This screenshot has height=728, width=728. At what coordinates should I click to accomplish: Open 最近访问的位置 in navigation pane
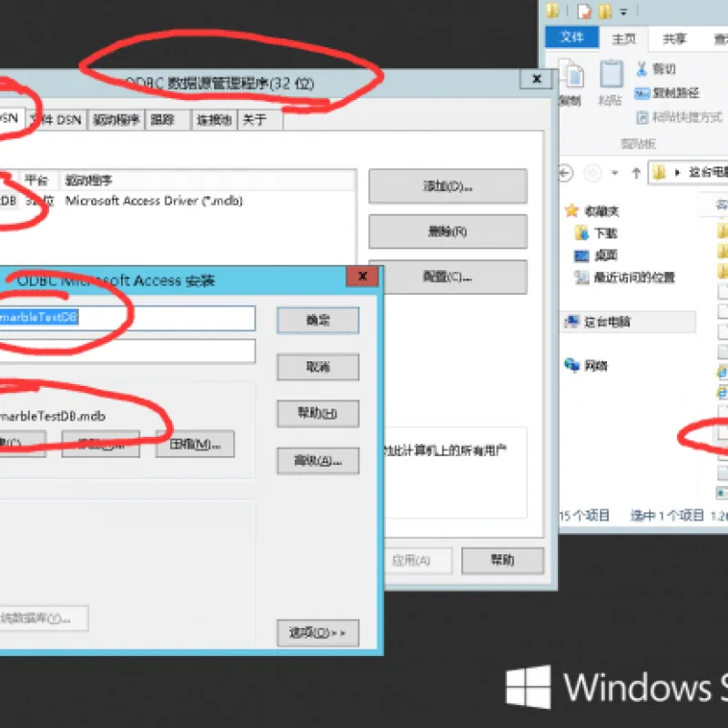pyautogui.click(x=634, y=278)
